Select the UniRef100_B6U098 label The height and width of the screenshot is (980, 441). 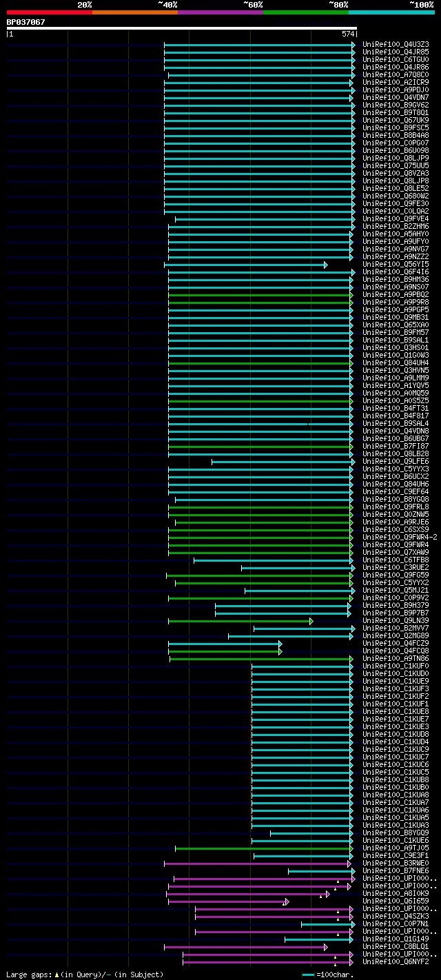click(x=396, y=150)
